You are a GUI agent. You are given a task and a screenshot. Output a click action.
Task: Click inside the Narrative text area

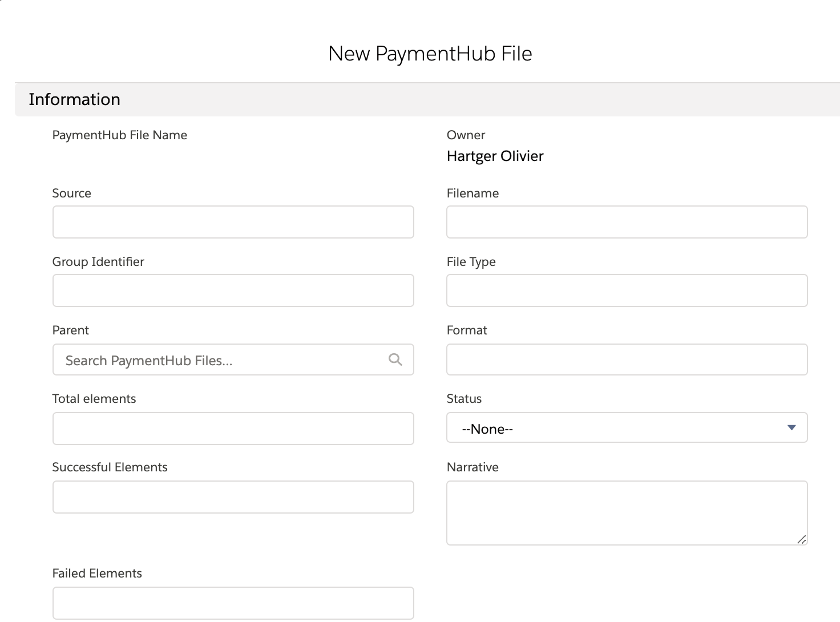click(x=627, y=512)
